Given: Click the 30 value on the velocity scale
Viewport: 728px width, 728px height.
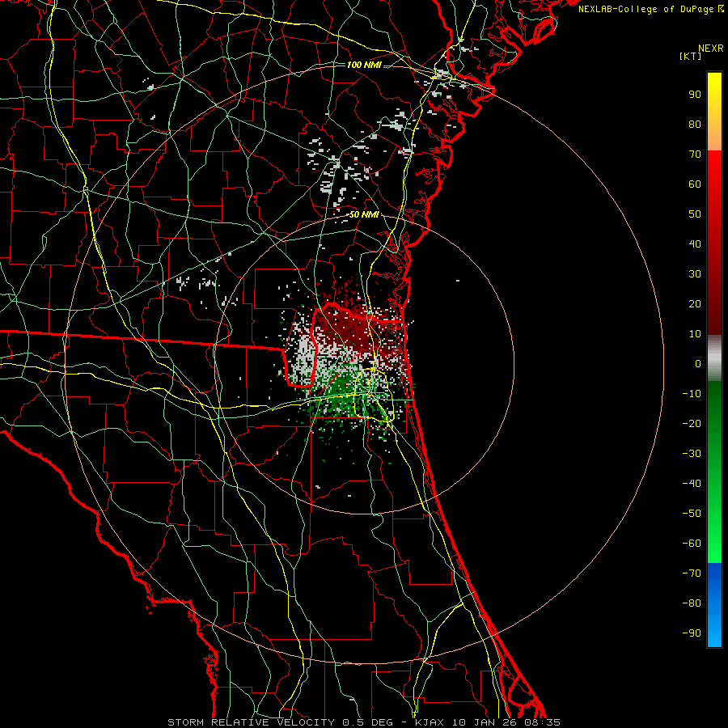Looking at the screenshot, I should [x=695, y=274].
